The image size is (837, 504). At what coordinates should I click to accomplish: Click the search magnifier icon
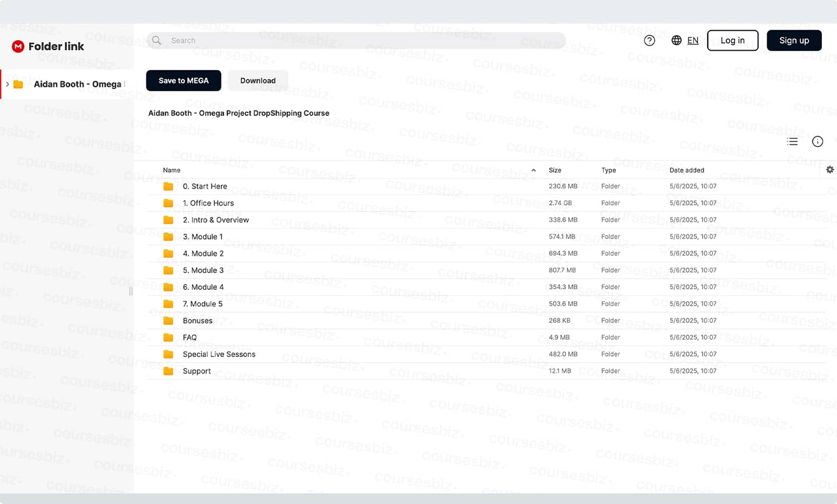pos(157,40)
